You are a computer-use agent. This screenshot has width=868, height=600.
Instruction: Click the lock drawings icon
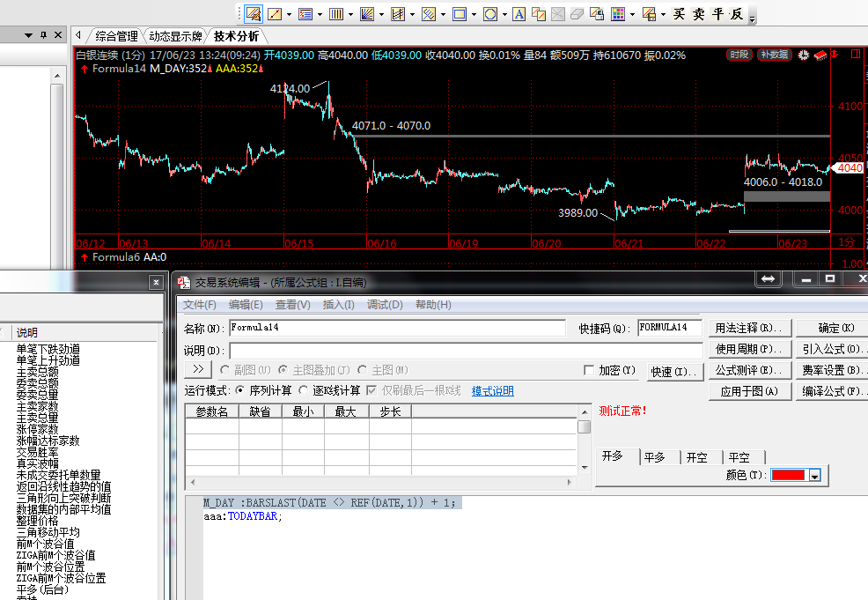597,14
